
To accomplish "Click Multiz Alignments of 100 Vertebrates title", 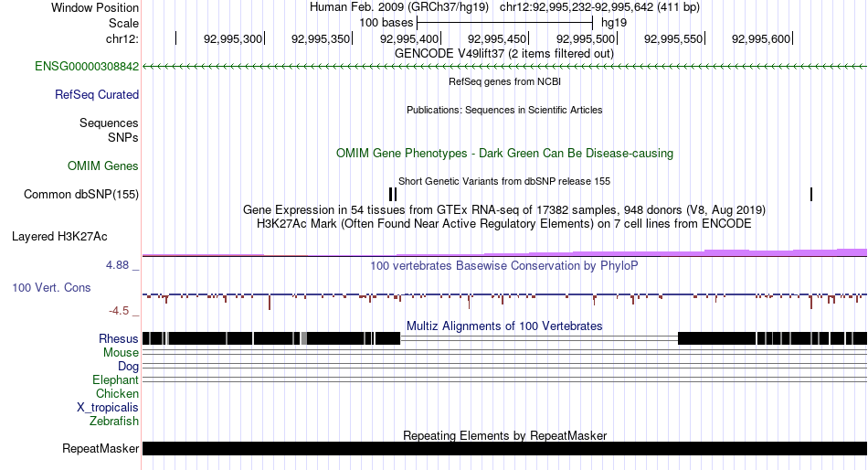I will tap(504, 326).
